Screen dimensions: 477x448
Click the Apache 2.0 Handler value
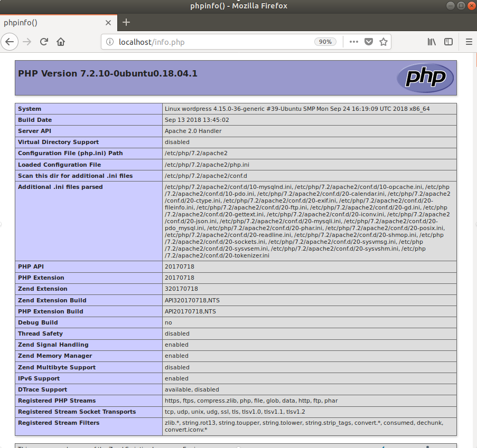pyautogui.click(x=193, y=131)
